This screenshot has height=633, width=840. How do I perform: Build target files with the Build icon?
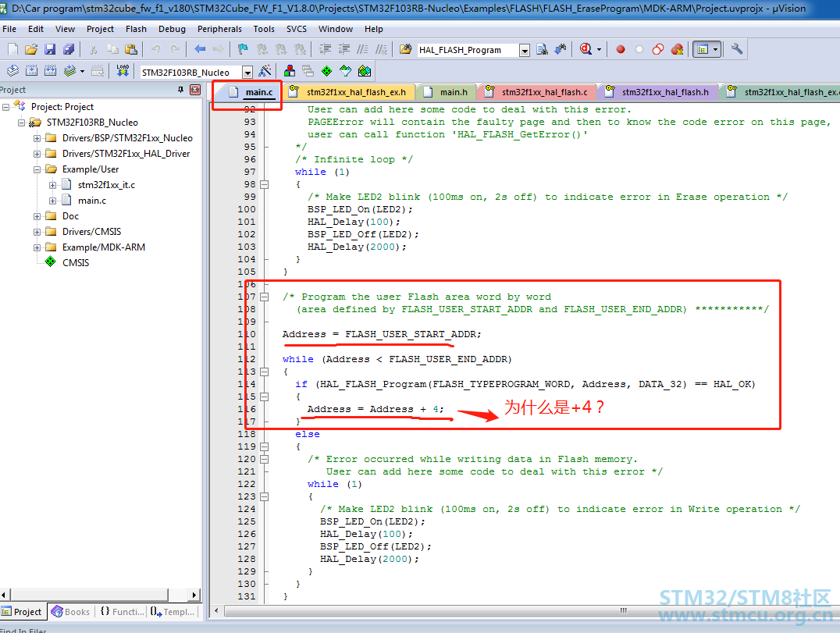coord(31,71)
